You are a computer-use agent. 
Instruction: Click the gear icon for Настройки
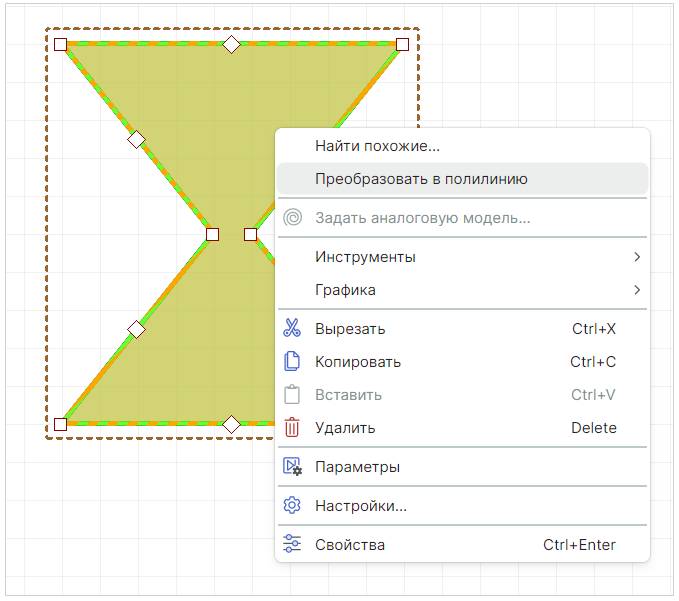pos(292,505)
